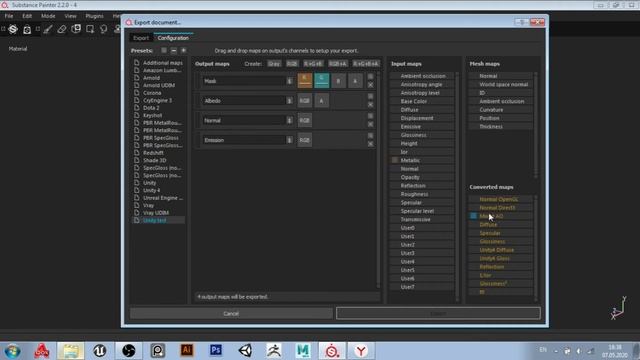
Task: Create an RGB output map
Action: [x=292, y=64]
